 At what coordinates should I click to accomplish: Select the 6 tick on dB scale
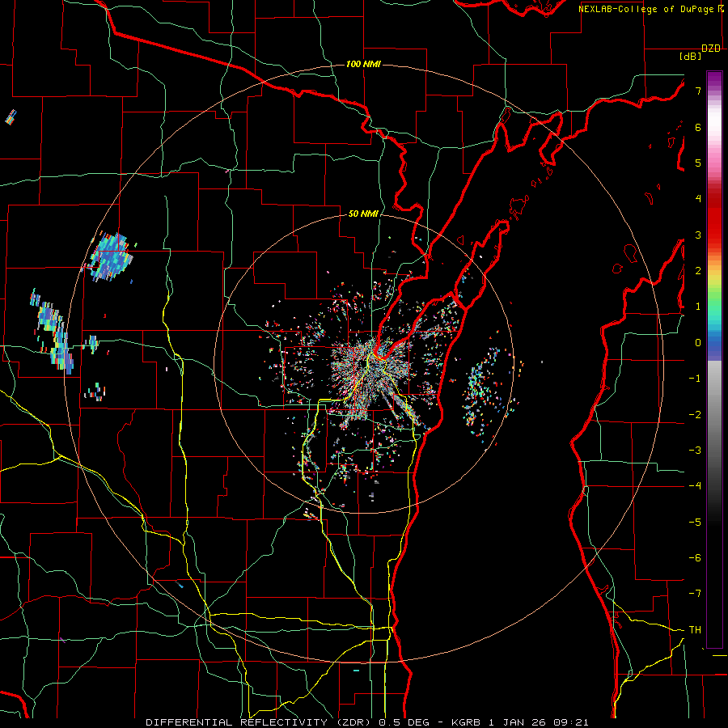pos(698,127)
